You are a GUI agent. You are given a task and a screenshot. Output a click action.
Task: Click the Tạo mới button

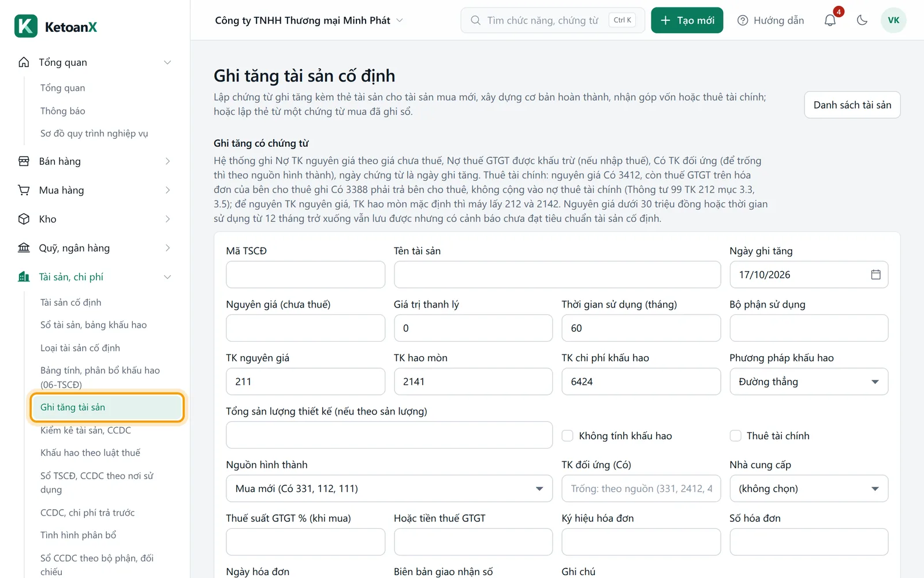pos(687,20)
